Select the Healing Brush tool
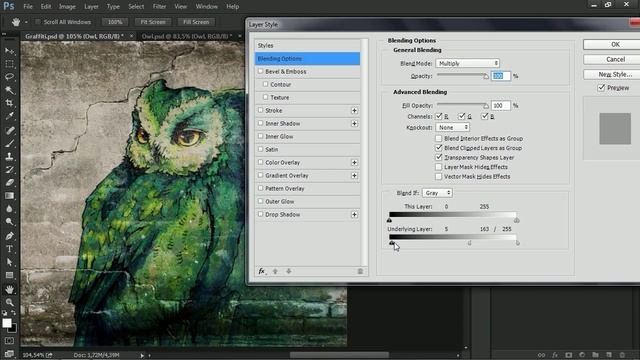Screen dimensions: 640x360 pyautogui.click(x=9, y=130)
